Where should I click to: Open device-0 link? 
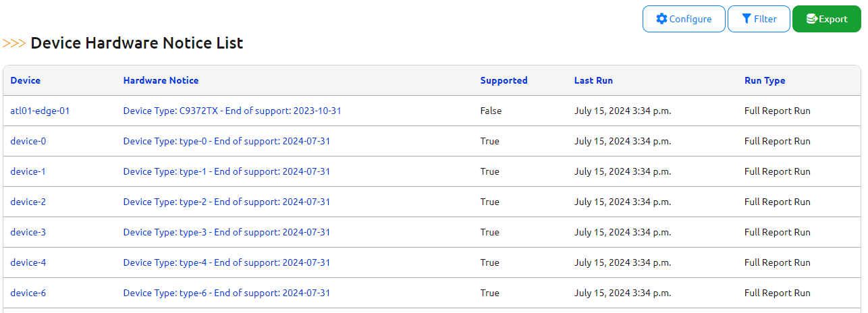(28, 141)
